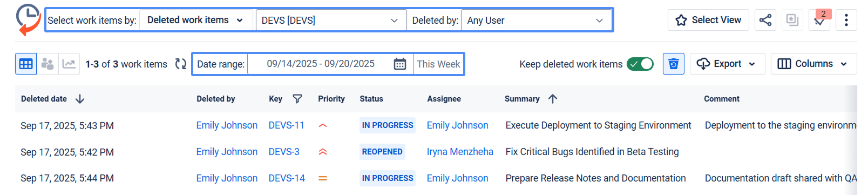This screenshot has height=195, width=868.
Task: Sort by the Deleted date down arrow
Action: tap(80, 99)
